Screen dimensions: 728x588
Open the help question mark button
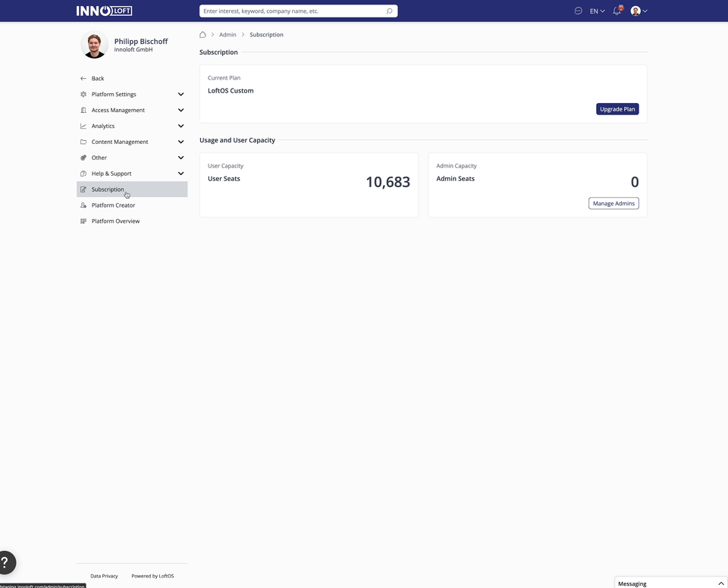[x=5, y=562]
